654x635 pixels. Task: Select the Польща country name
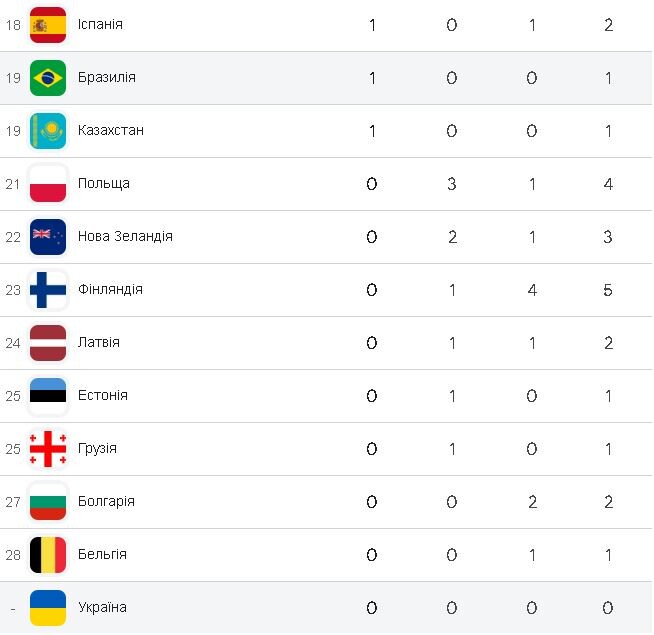tap(104, 184)
